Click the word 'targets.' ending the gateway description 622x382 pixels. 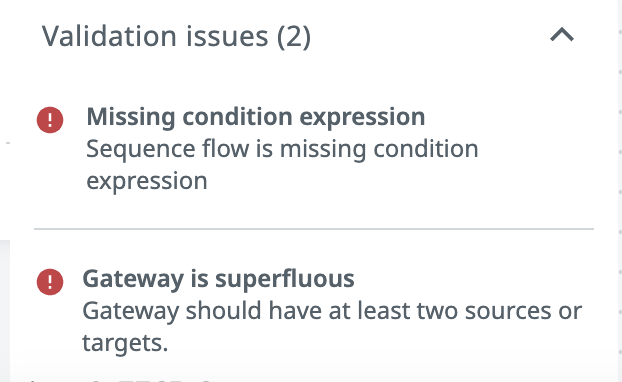point(125,343)
